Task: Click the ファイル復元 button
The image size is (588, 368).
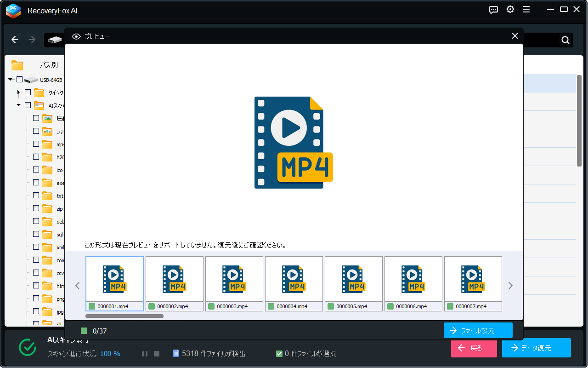Action: [478, 330]
